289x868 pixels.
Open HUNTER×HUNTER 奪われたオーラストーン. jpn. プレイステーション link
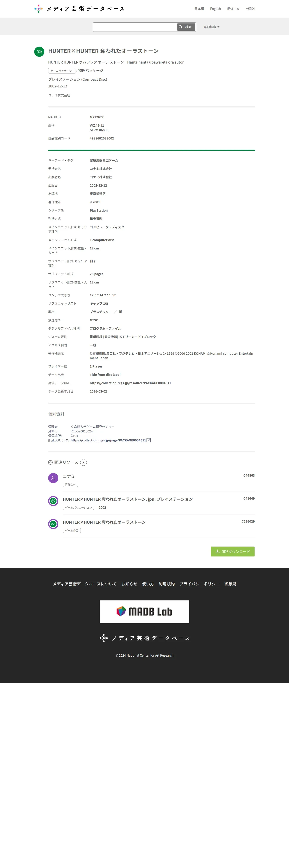128,499
